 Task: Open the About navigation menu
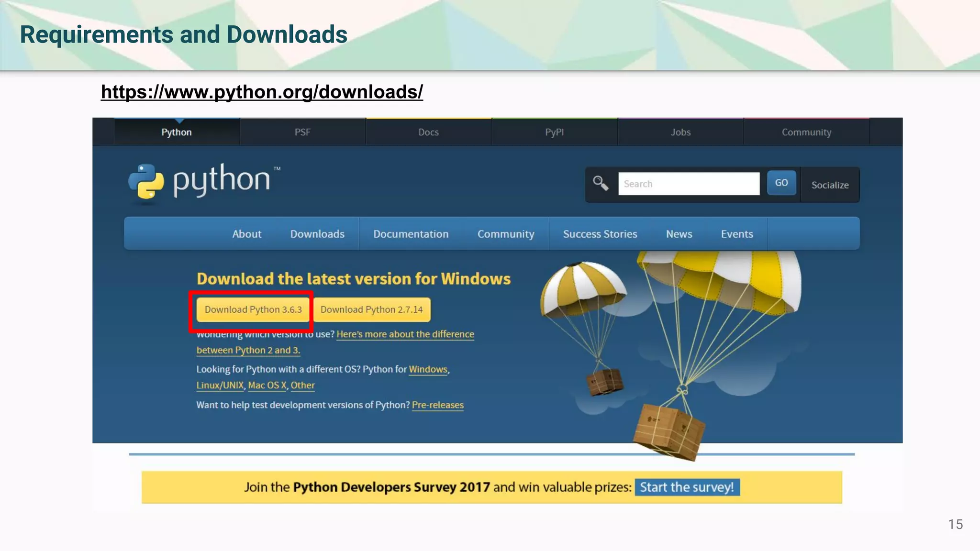pyautogui.click(x=247, y=234)
